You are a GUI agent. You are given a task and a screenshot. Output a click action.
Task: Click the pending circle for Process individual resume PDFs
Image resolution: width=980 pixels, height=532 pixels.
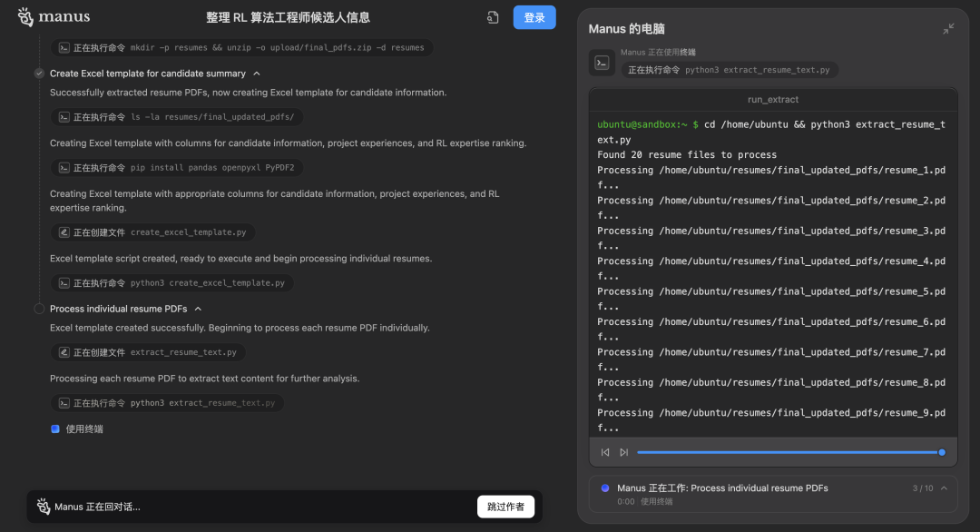[39, 309]
